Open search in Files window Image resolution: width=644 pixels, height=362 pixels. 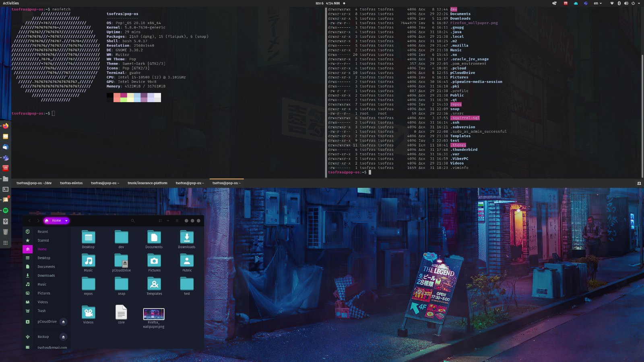tap(132, 220)
